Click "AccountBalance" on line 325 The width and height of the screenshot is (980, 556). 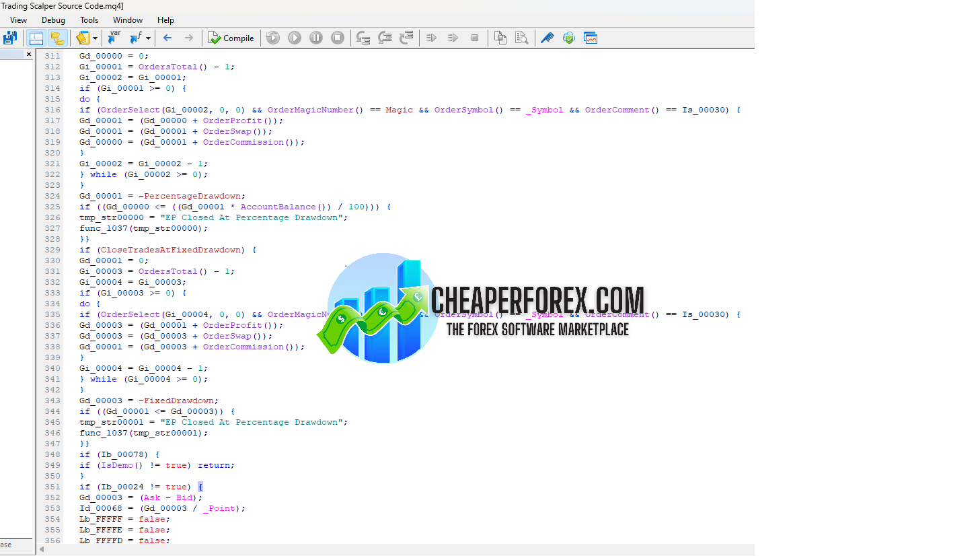tap(278, 207)
